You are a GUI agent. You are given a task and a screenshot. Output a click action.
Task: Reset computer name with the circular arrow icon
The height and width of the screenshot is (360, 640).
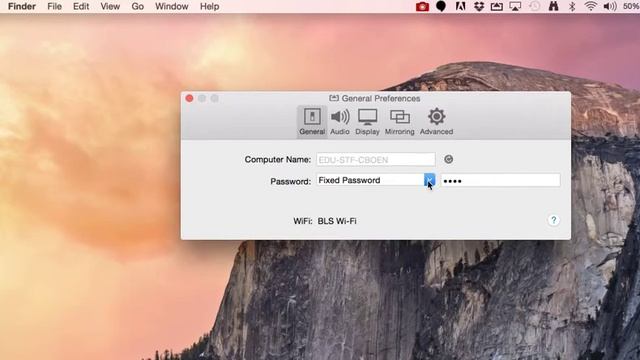point(448,160)
